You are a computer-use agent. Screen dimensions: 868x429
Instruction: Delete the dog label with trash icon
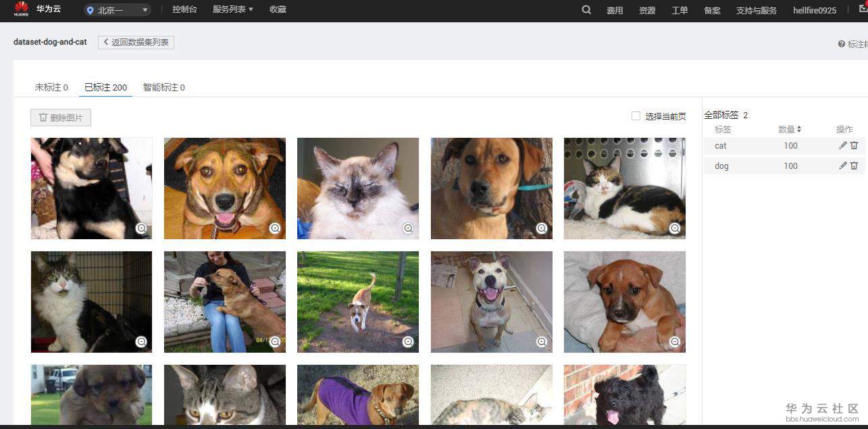854,166
